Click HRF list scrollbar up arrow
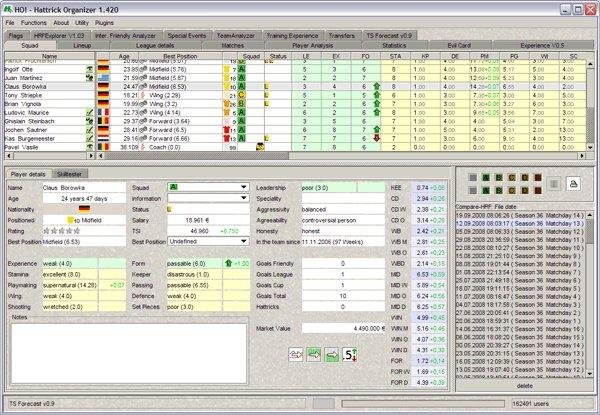Viewport: 600px width, 415px height. click(590, 215)
